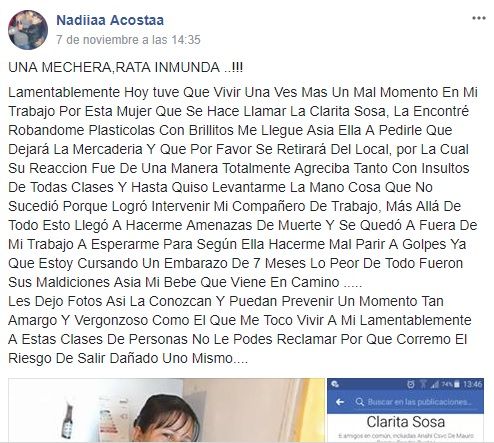Open Nadiiaa Acostaa's profile name link
The height and width of the screenshot is (443, 494).
110,20
